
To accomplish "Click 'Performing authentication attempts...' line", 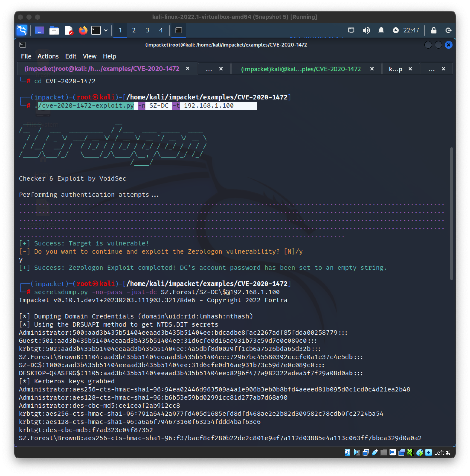I will click(89, 195).
